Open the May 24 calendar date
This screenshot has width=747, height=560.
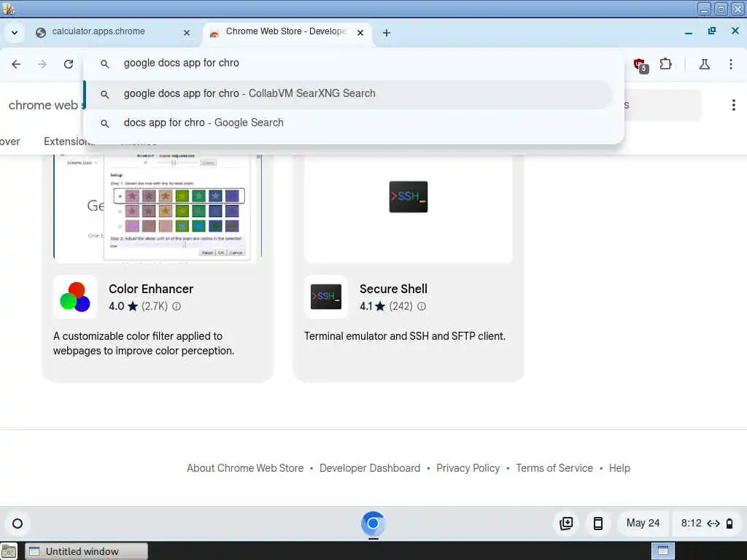pyautogui.click(x=643, y=524)
